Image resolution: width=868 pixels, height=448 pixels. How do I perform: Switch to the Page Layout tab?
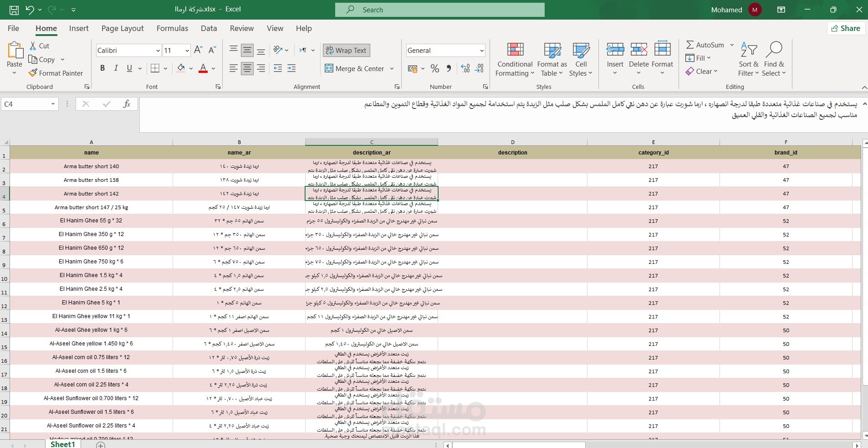coord(123,28)
